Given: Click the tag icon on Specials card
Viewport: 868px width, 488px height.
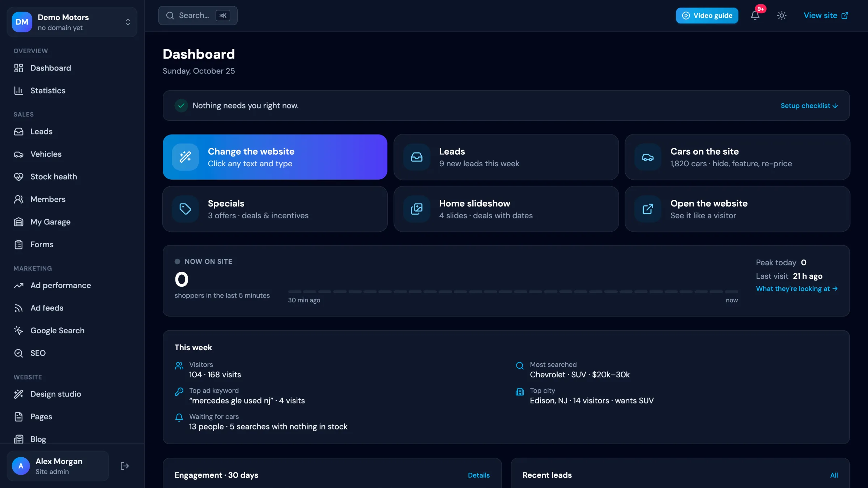Looking at the screenshot, I should (185, 209).
